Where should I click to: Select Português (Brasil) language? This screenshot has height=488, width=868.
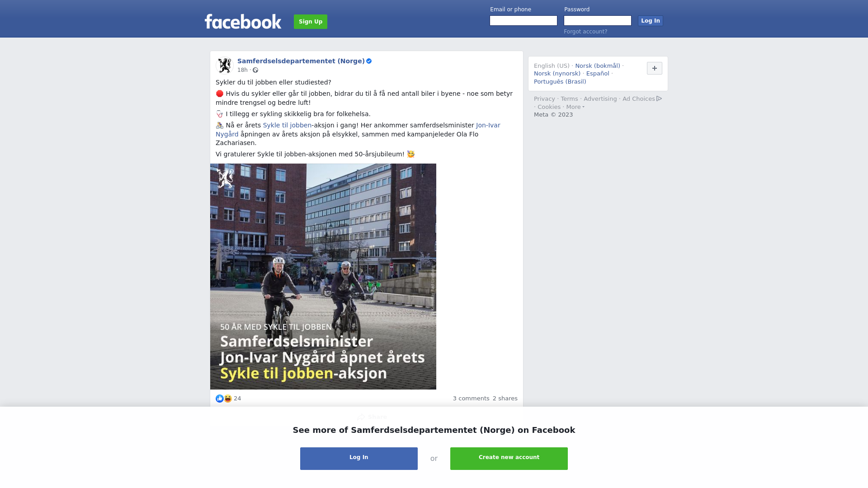click(x=560, y=82)
